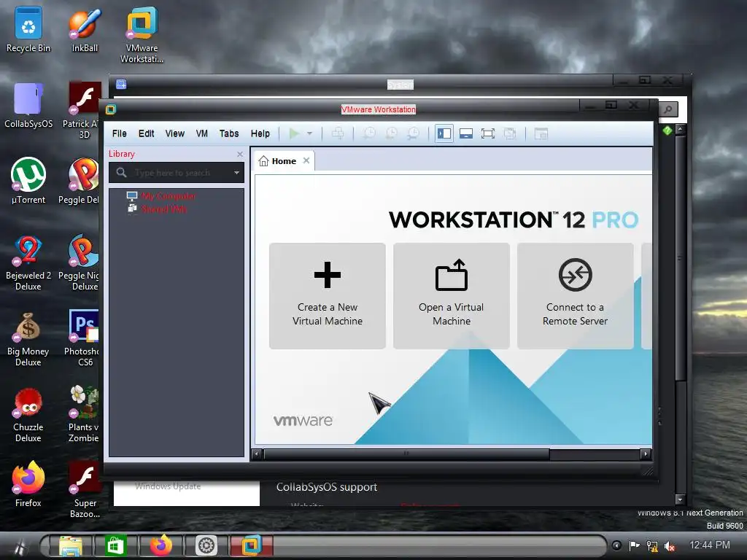The image size is (747, 560).
Task: Open Firefox from the taskbar
Action: (160, 545)
